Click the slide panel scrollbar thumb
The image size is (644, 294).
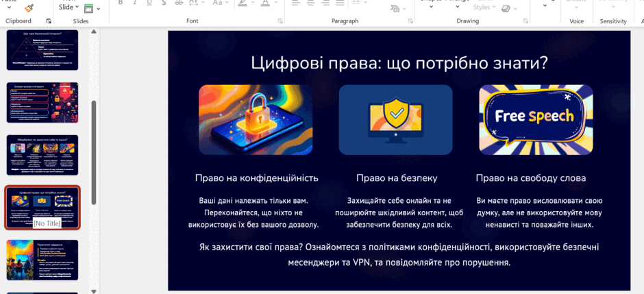click(94, 152)
